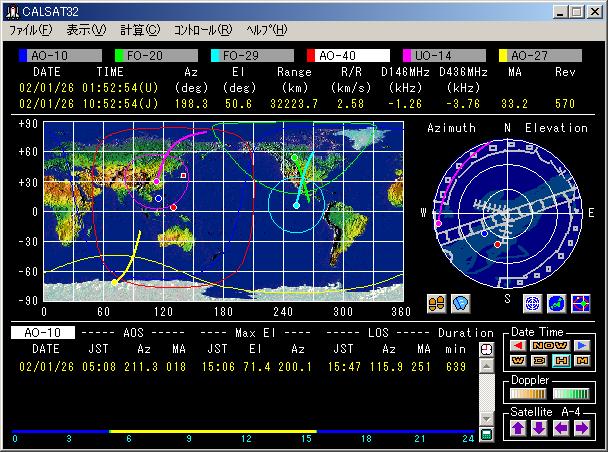Click the JST time 10:52:54(J)
This screenshot has height=452, width=608.
click(120, 104)
